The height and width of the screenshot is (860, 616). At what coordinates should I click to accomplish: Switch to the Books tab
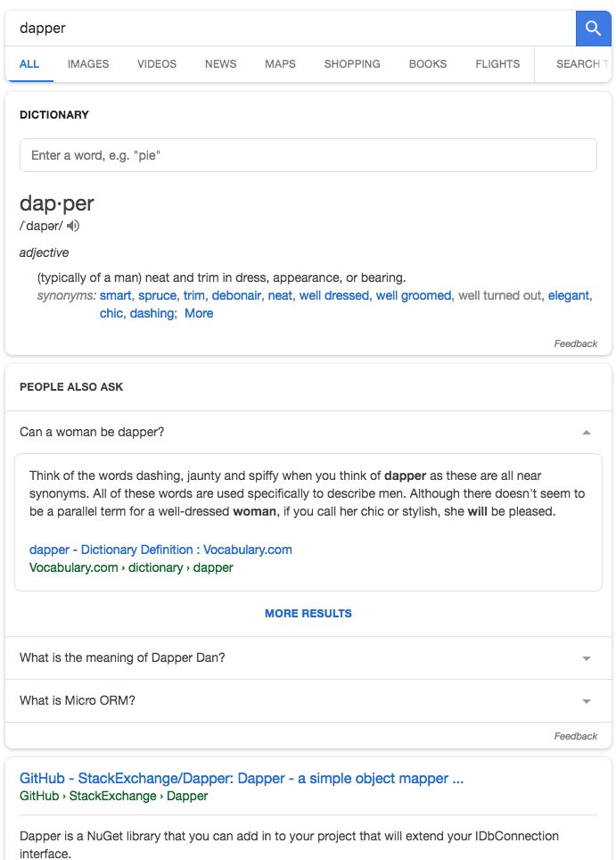(x=428, y=63)
